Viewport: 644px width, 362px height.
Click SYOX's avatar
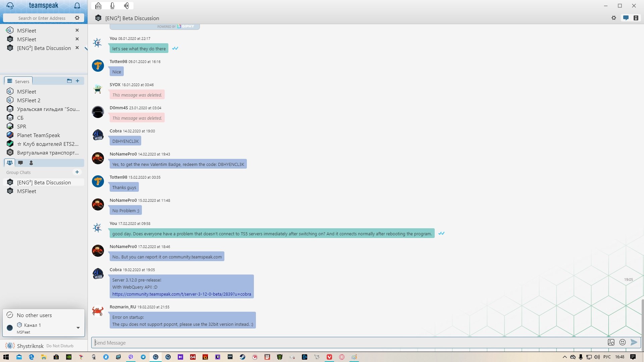tap(98, 89)
